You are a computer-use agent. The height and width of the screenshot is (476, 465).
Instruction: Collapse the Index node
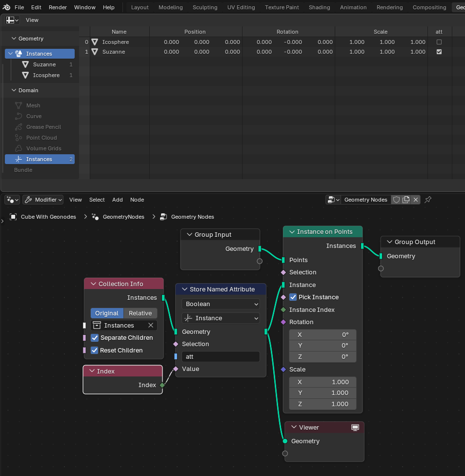(x=92, y=371)
